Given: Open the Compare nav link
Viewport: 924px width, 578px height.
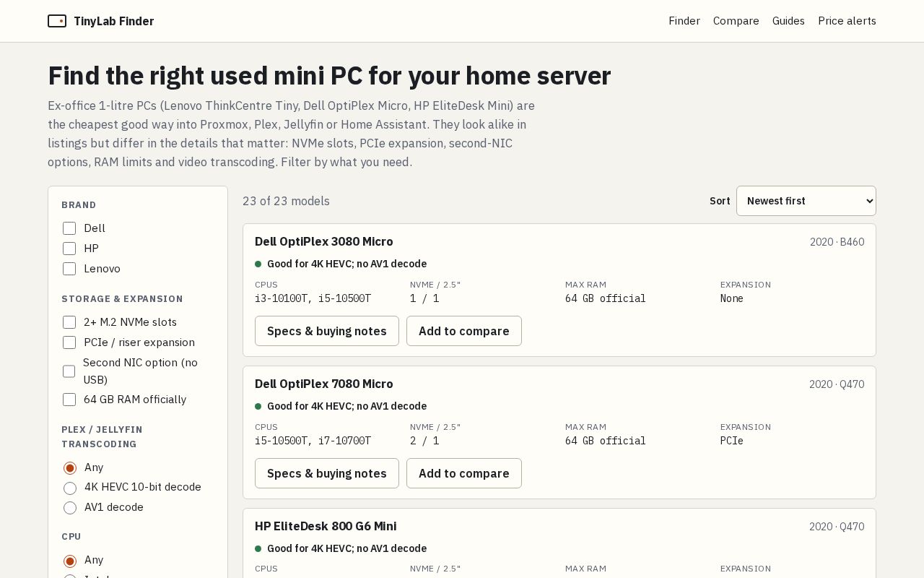Looking at the screenshot, I should pos(736,21).
